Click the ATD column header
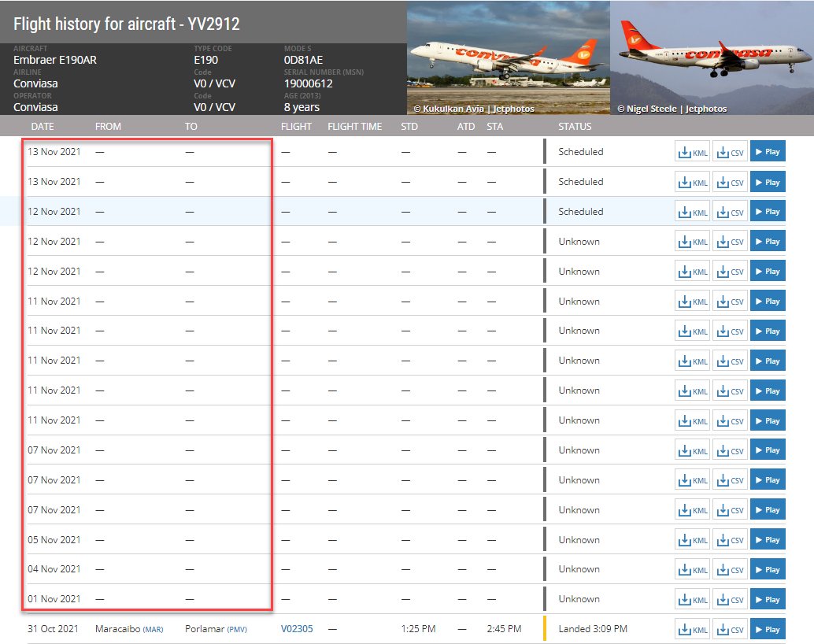Image resolution: width=814 pixels, height=644 pixels. 466,127
